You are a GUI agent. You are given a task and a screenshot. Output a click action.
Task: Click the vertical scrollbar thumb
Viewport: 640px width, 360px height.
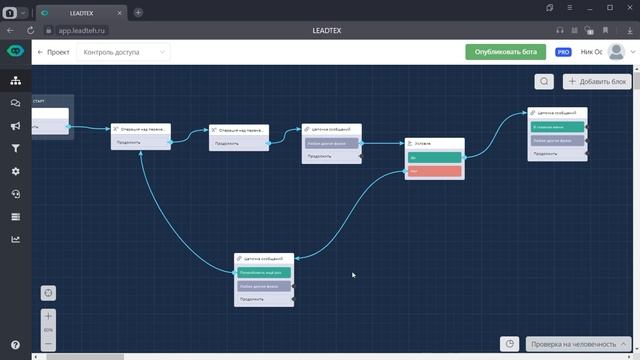637,82
